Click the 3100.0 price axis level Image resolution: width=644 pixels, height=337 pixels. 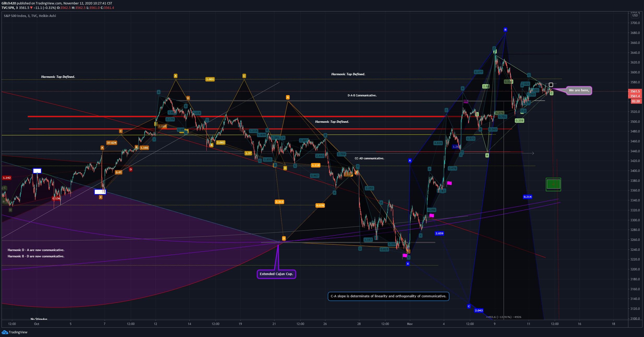635,319
